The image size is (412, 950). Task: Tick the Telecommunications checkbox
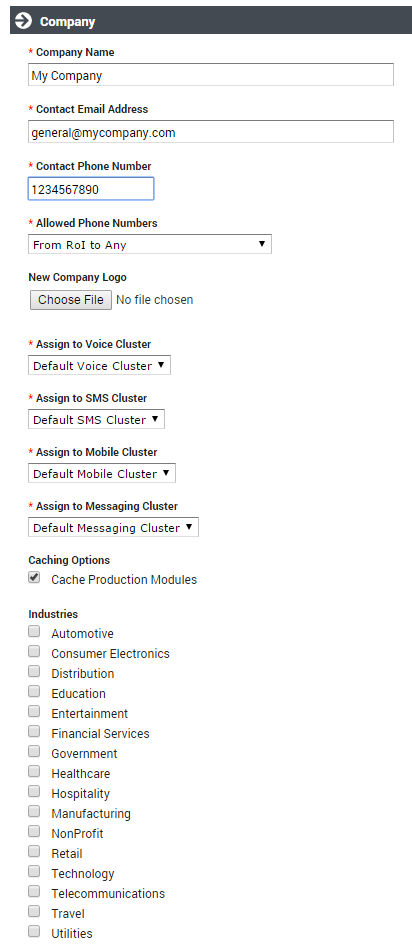(x=34, y=891)
